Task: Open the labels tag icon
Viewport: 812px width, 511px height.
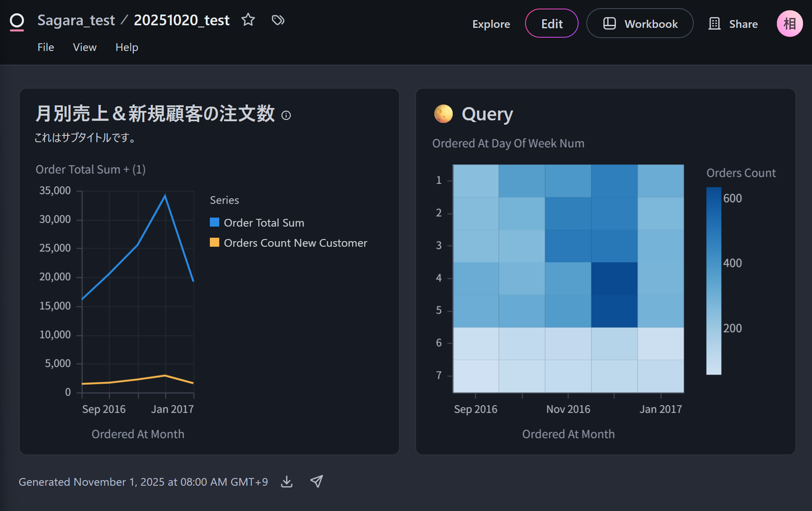Action: coord(278,20)
